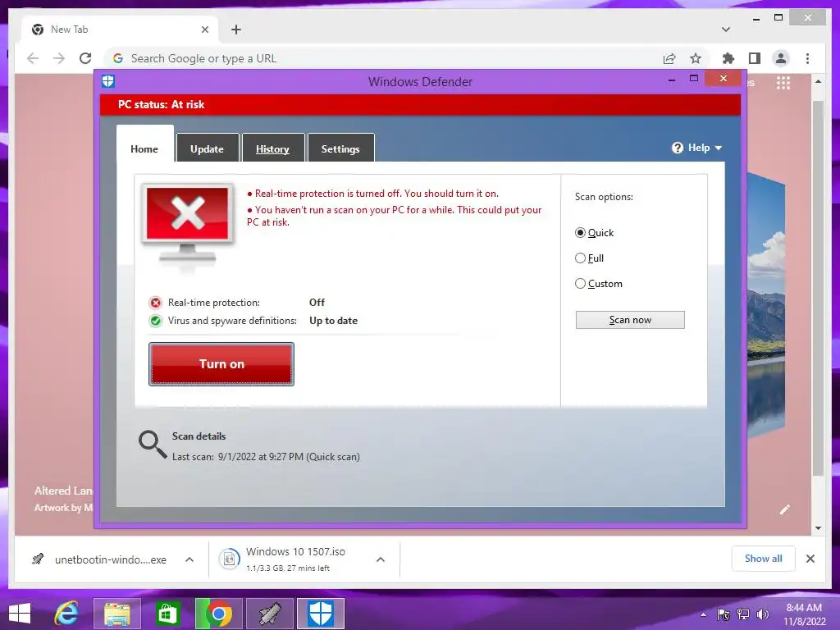The height and width of the screenshot is (630, 840).
Task: Bookmark this tab with the star icon
Action: [696, 58]
